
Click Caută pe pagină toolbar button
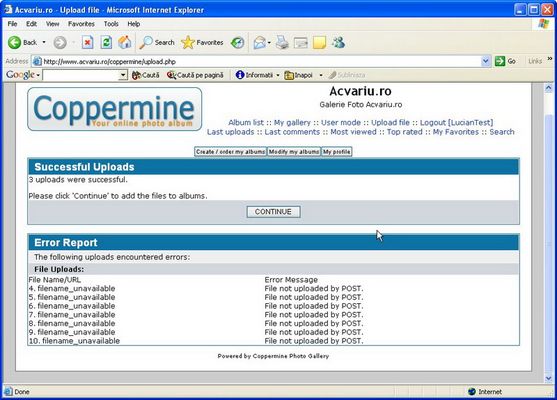pos(195,75)
